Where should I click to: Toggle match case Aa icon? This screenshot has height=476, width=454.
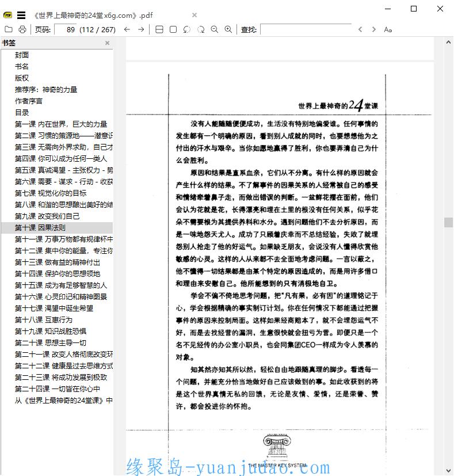point(388,29)
